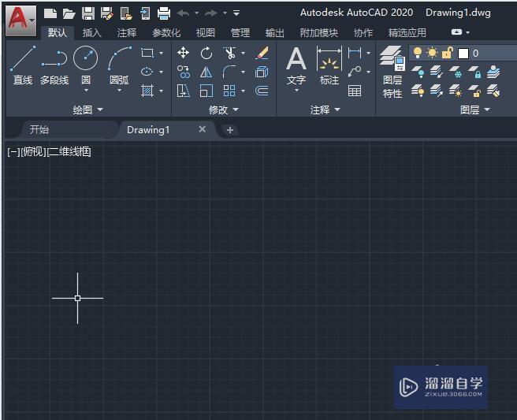Open from Web & Mobile icon

pos(126,13)
